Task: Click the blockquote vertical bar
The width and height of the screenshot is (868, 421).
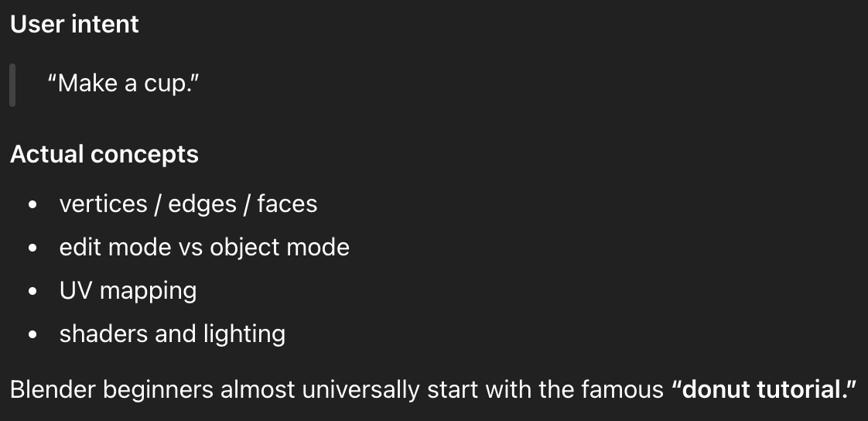Action: point(12,84)
